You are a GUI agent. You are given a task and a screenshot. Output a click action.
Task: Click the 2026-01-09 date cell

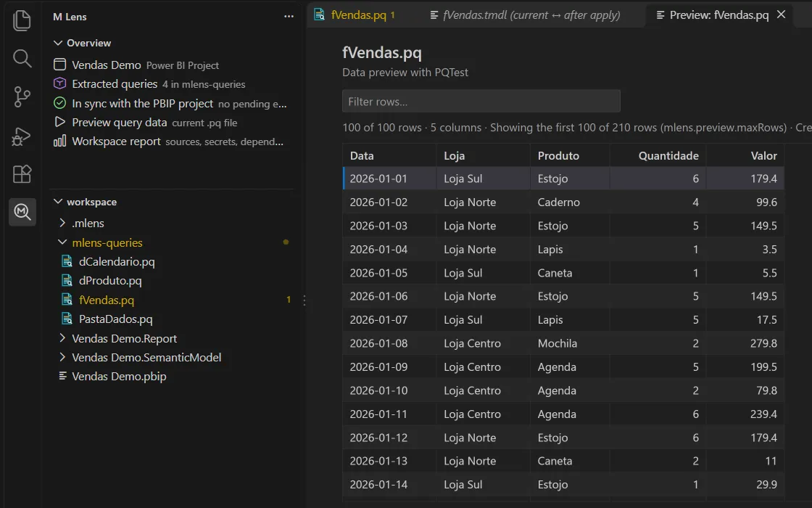pos(389,367)
